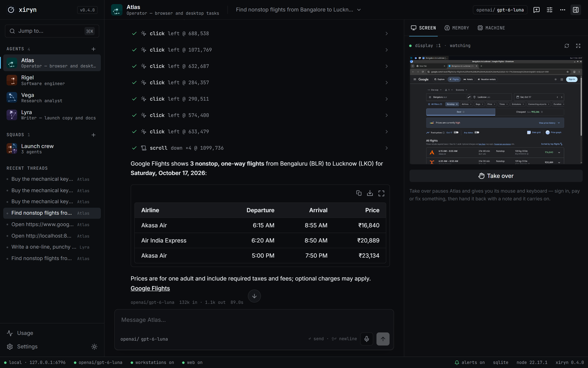Screen dimensions: 588x368
Task: Expand the click left @ 1071,769 step
Action: (260, 50)
